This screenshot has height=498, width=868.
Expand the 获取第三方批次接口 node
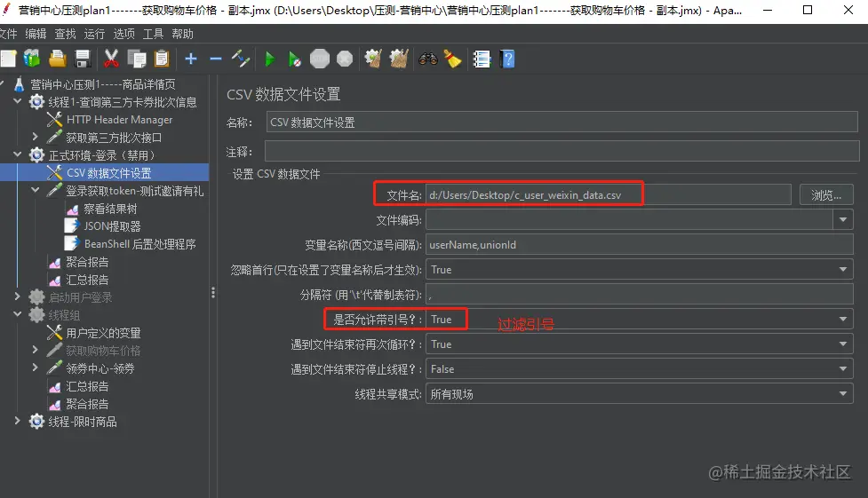[x=35, y=137]
